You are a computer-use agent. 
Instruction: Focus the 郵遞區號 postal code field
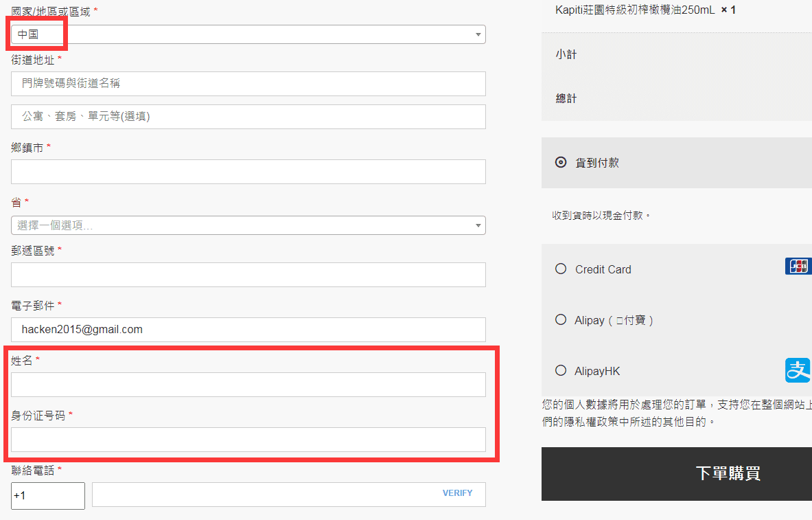pyautogui.click(x=248, y=275)
